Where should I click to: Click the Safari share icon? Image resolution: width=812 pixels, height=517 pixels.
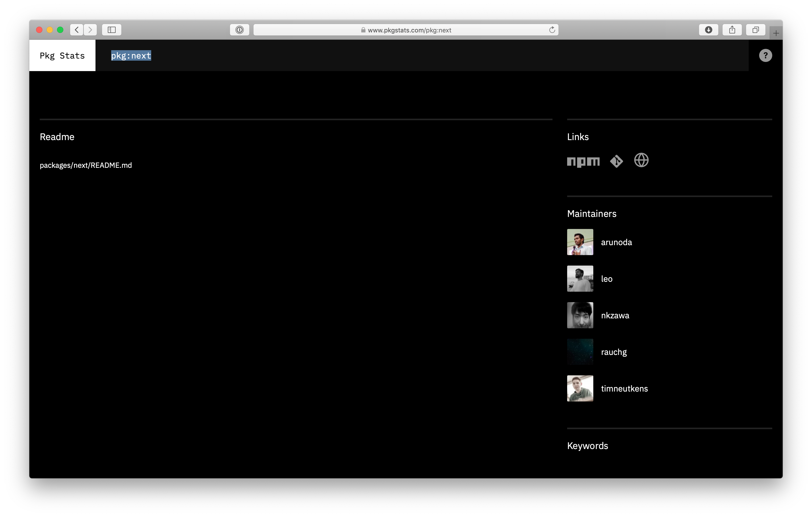(732, 30)
